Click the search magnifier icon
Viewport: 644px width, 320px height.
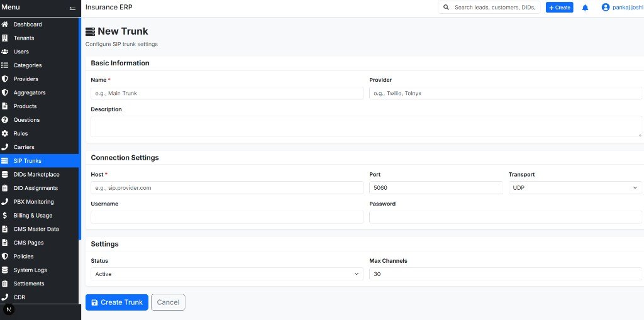point(447,8)
